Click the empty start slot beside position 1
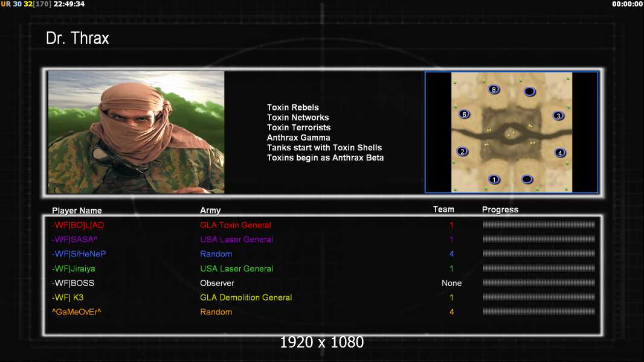The image size is (644, 362). coord(527,179)
